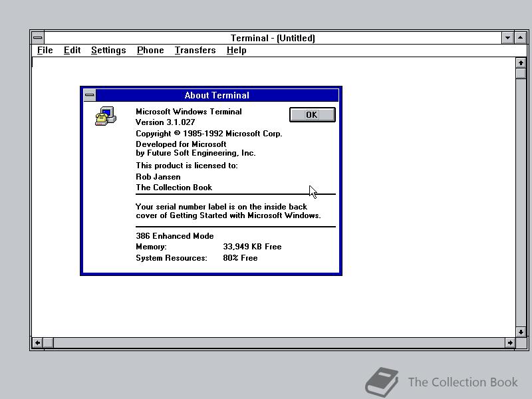Viewport: 532px width, 399px height.
Task: Minimize the Terminal window
Action: 507,38
